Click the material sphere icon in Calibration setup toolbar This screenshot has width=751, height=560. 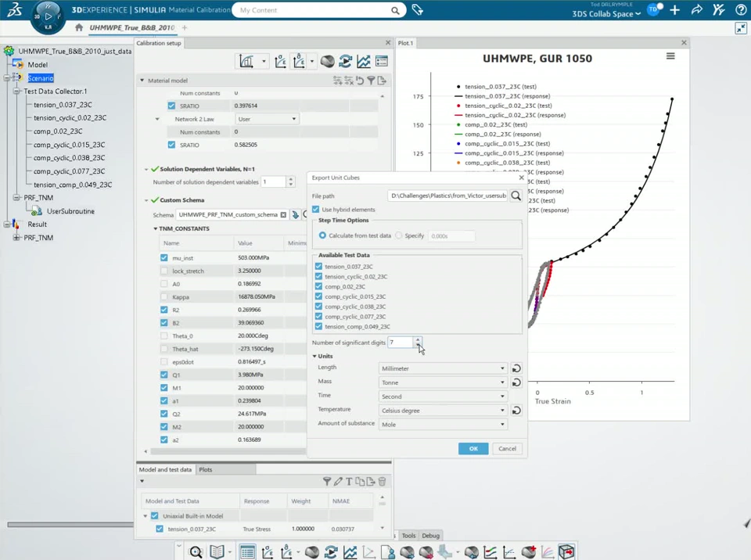point(328,61)
